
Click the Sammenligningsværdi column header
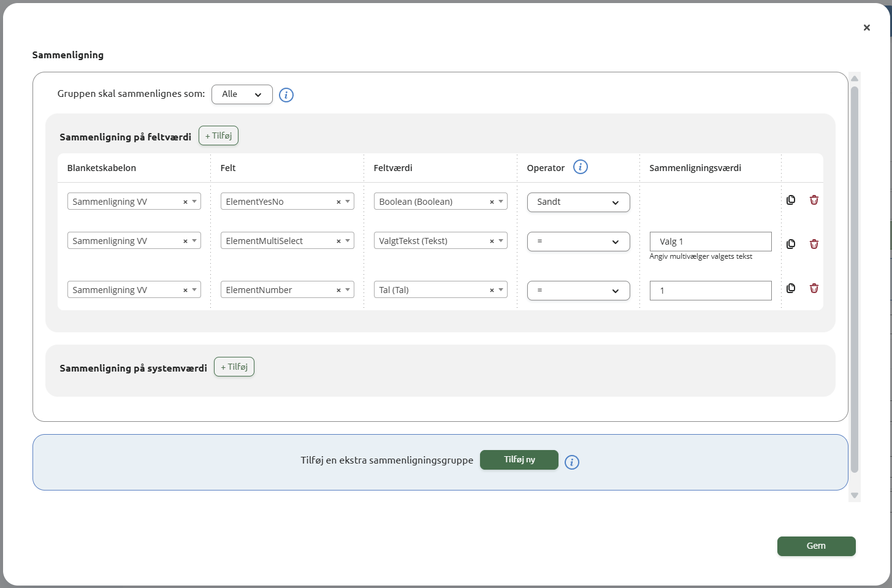695,168
